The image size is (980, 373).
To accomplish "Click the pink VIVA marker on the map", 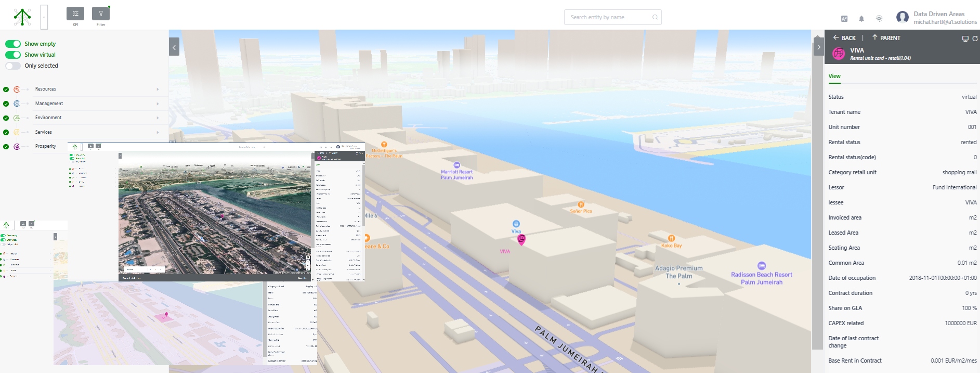I will pos(521,239).
